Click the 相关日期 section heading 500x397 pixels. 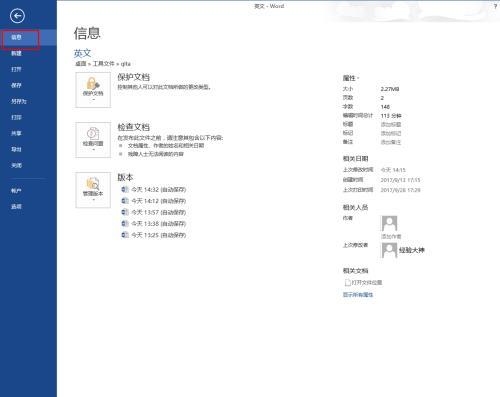click(355, 159)
